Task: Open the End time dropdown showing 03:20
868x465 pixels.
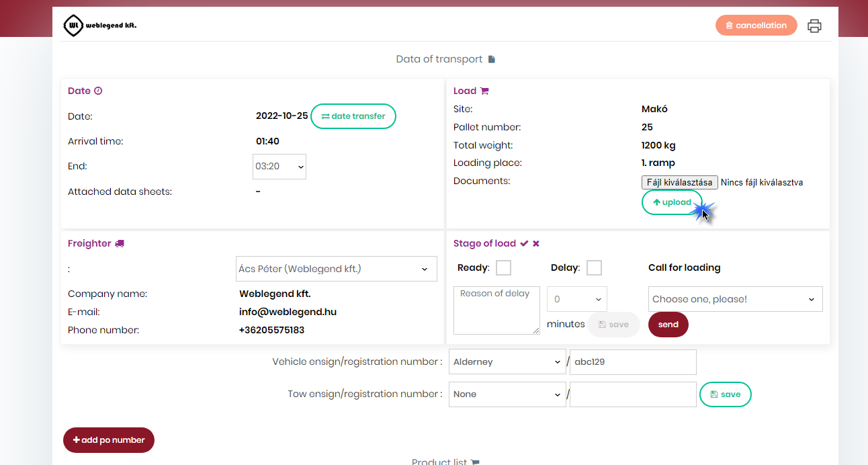Action: coord(279,167)
